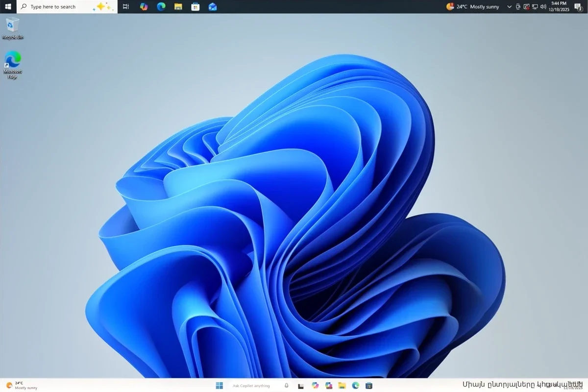This screenshot has height=392, width=588.
Task: Open the Start menu in the top taskbar
Action: [x=8, y=6]
